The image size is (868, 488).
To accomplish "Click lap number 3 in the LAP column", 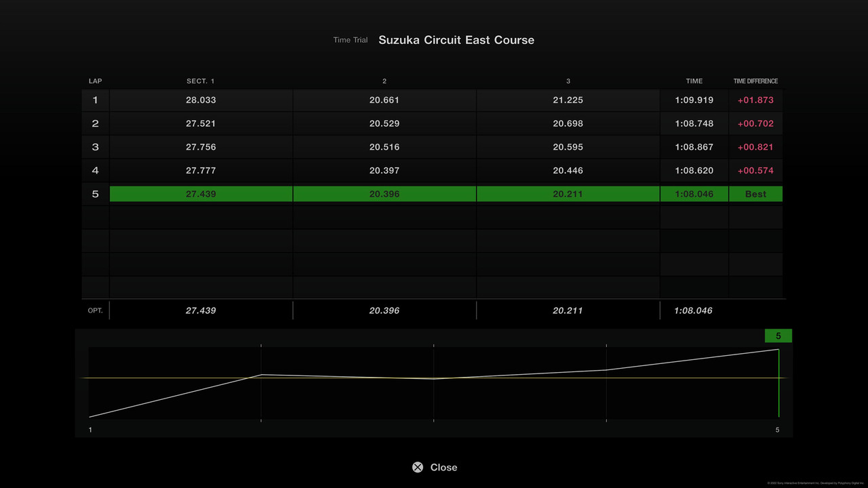I will coord(95,147).
